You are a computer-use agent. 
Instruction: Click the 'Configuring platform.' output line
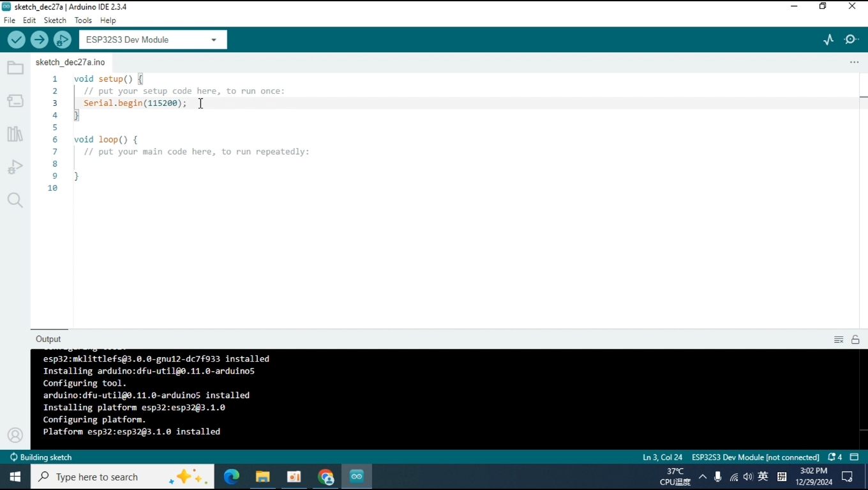(x=94, y=419)
